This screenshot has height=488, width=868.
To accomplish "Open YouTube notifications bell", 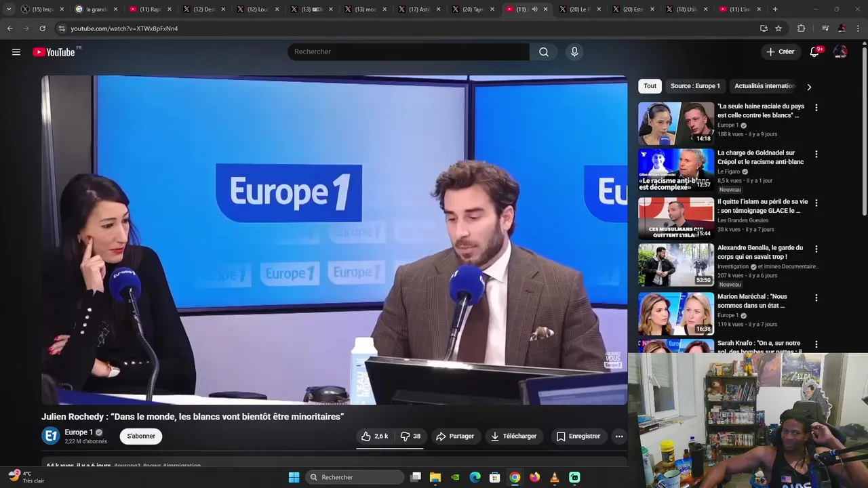I will tap(815, 52).
